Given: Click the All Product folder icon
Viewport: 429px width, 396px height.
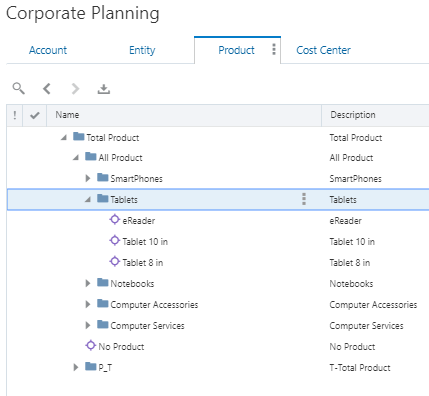Looking at the screenshot, I should 91,156.
